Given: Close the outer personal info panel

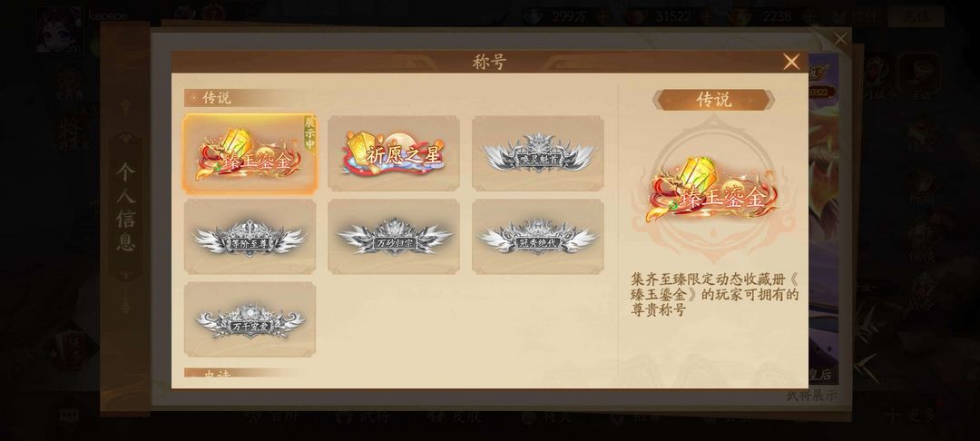Looking at the screenshot, I should pyautogui.click(x=840, y=39).
